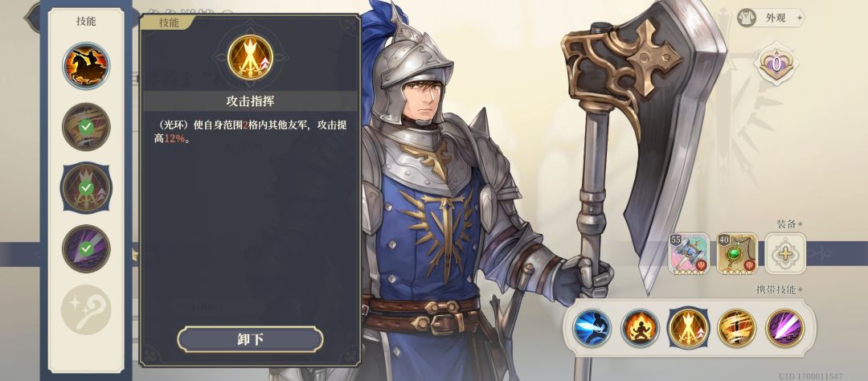Expand the 装备 equipment section
Screen dimensions: 868x381
pyautogui.click(x=790, y=224)
